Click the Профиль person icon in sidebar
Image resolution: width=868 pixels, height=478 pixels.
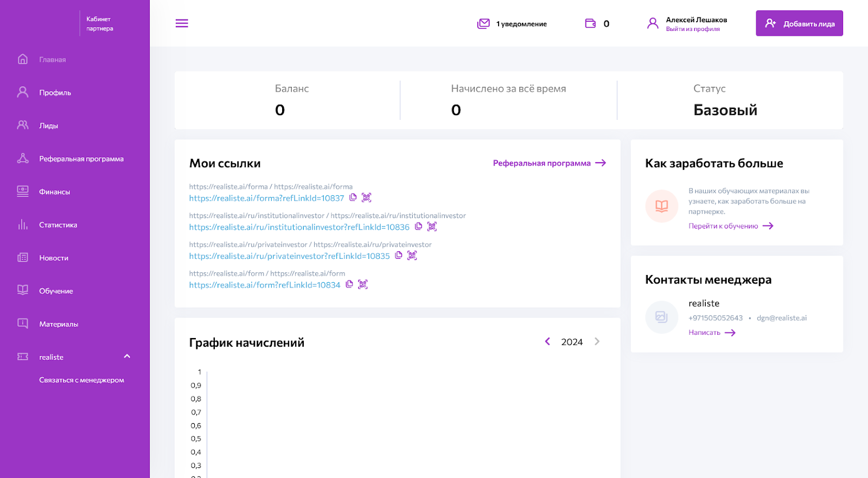point(23,92)
